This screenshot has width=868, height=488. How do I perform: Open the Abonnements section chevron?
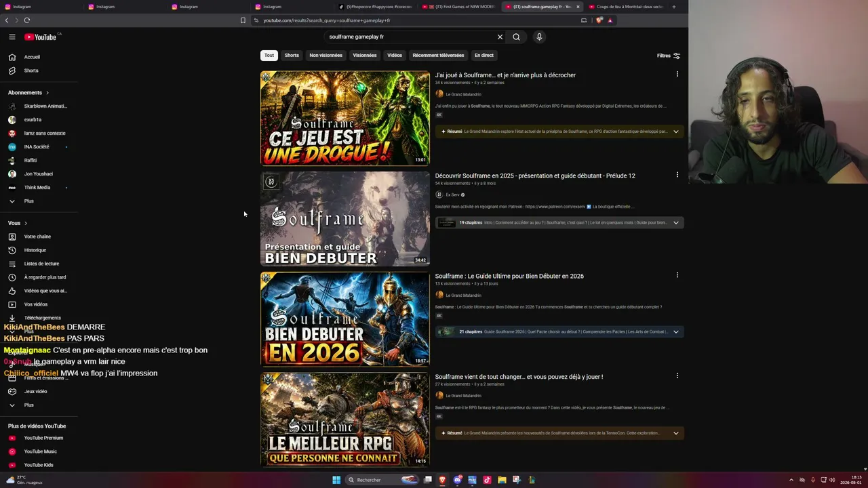47,93
